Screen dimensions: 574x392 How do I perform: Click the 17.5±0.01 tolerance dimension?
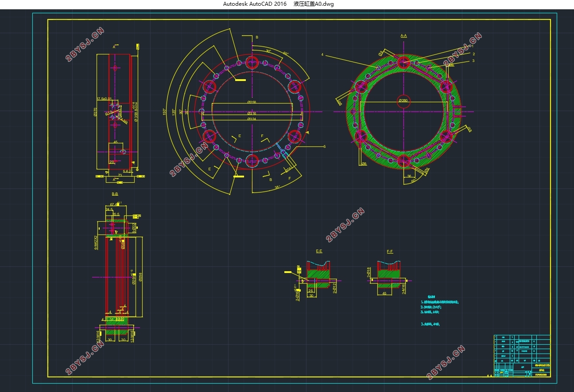pos(104,99)
